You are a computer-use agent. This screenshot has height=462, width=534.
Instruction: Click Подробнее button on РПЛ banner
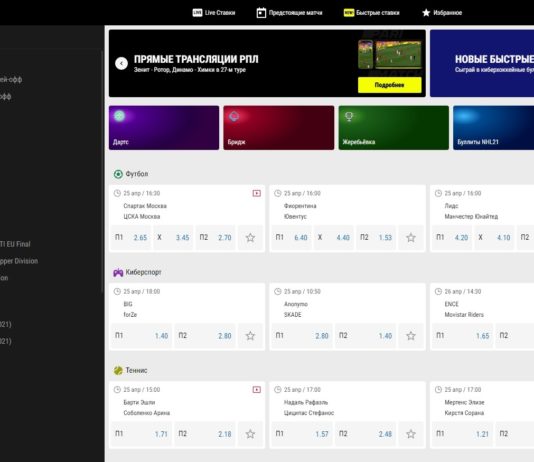point(390,85)
